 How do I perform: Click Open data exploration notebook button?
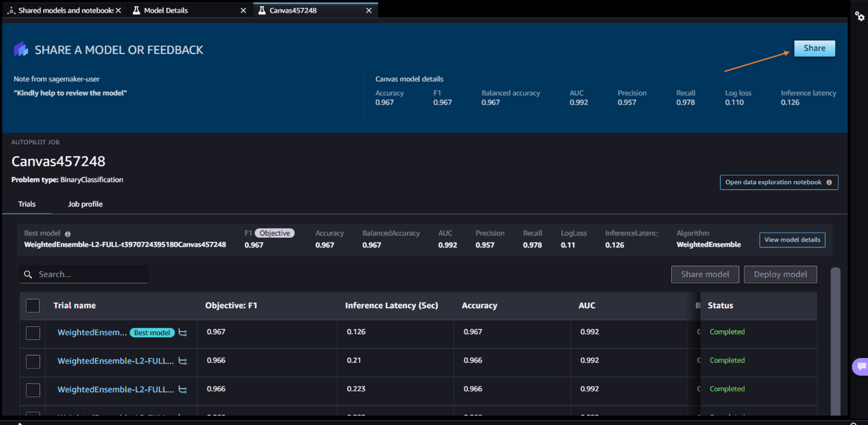(779, 182)
